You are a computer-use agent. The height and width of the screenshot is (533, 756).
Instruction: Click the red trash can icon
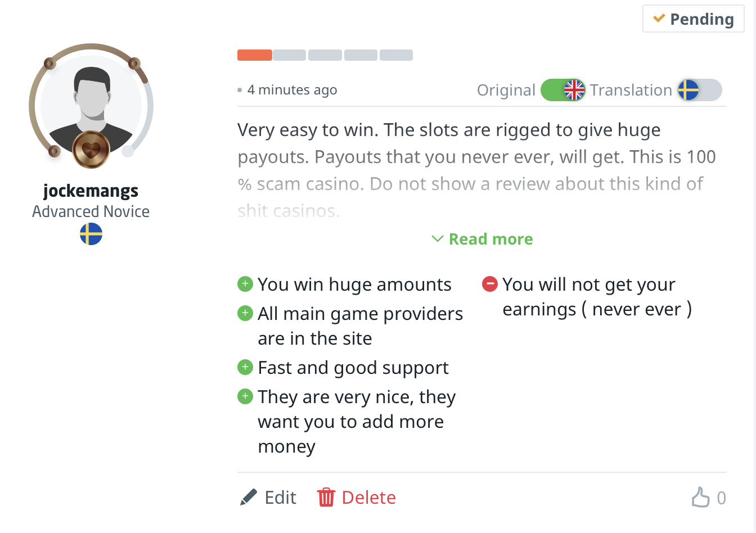[326, 498]
